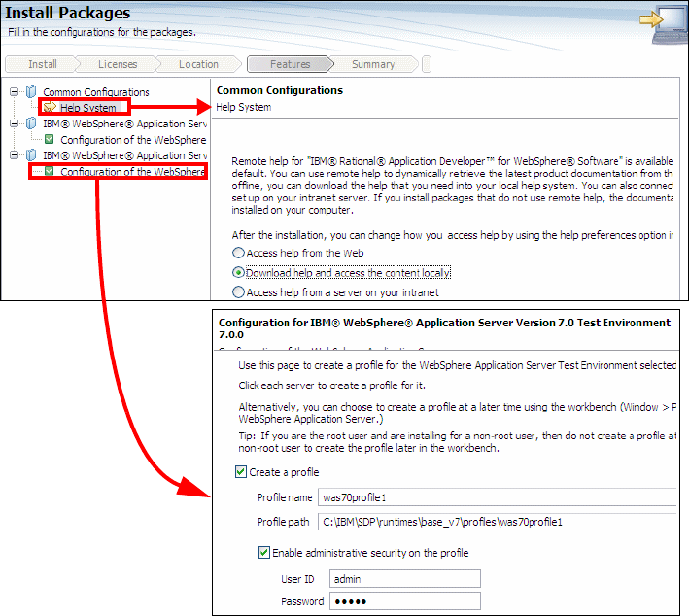Select Common Configurations tree label
This screenshot has height=616, width=689.
(x=96, y=92)
